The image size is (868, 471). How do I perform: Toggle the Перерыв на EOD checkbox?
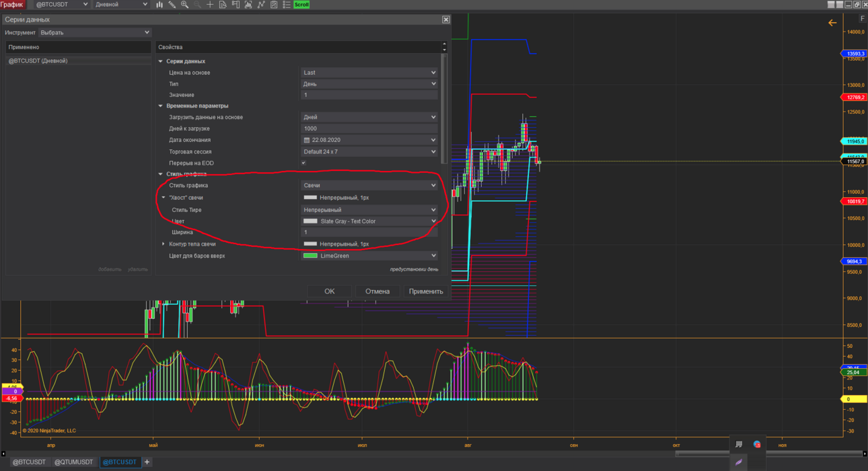[303, 163]
